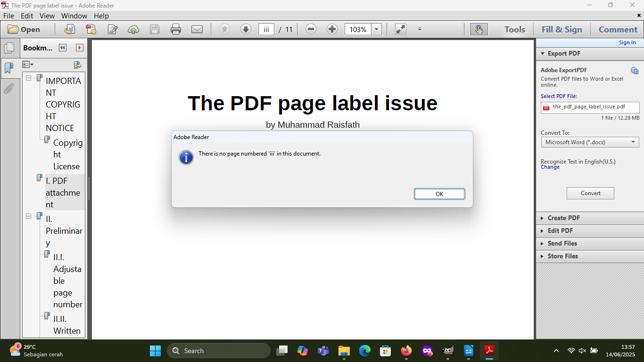Open the Tools pane
Viewport: 644px width, 362px height.
(515, 29)
